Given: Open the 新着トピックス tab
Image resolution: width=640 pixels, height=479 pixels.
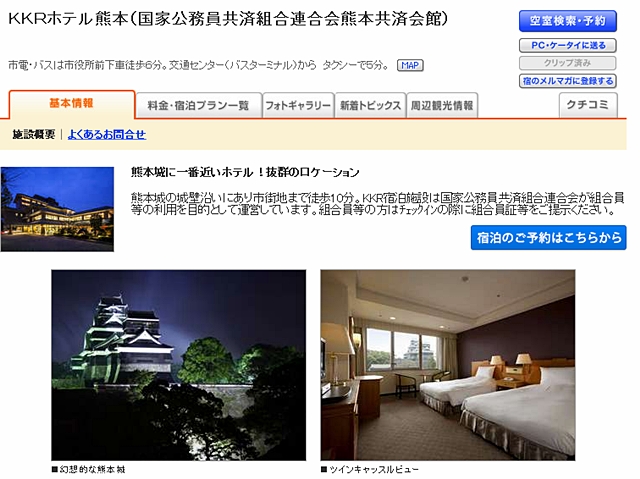Looking at the screenshot, I should (370, 106).
